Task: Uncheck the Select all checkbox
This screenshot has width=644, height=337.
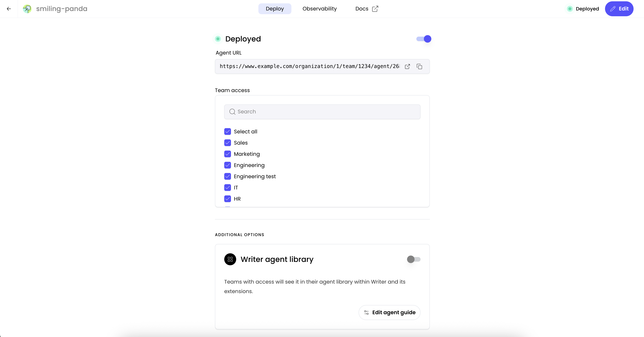Action: point(227,132)
